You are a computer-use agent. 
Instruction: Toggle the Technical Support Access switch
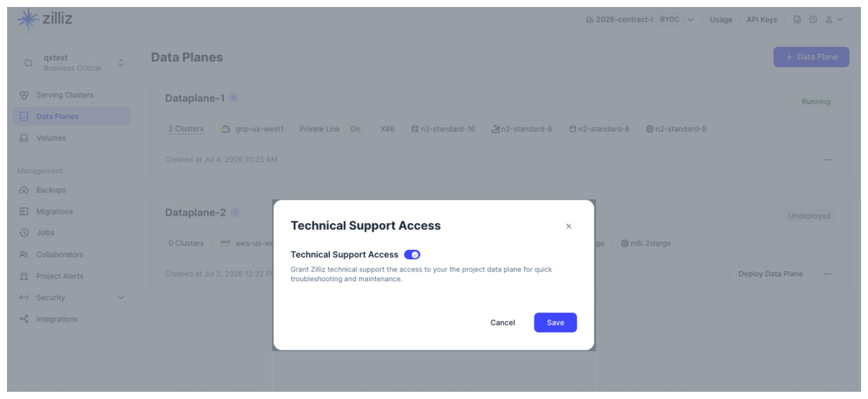pos(412,255)
